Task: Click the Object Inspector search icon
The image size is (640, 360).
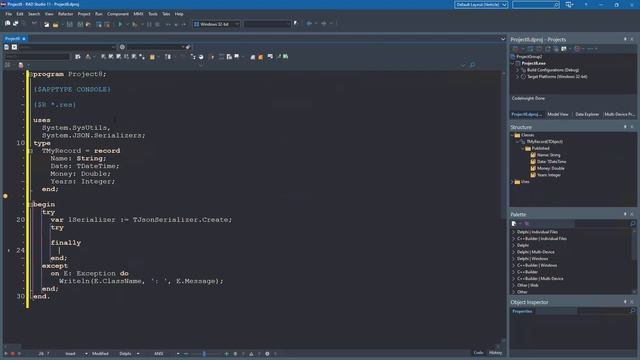Action: (x=633, y=311)
